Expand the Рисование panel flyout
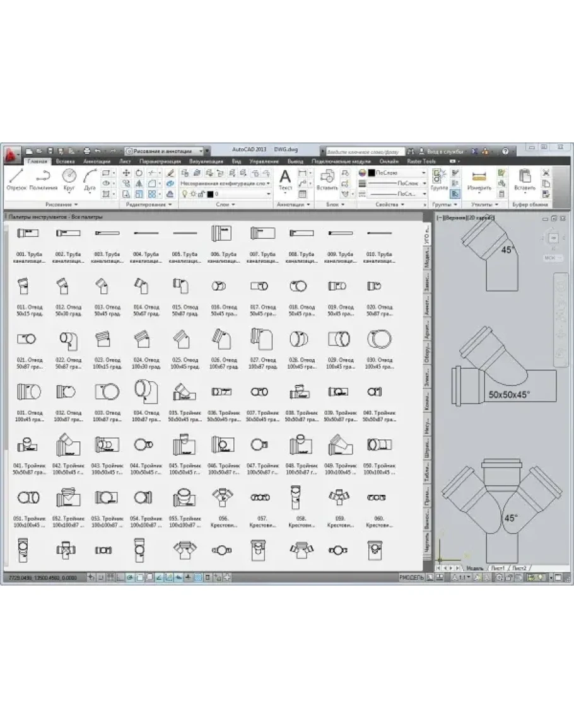This screenshot has width=574, height=728. (x=62, y=205)
